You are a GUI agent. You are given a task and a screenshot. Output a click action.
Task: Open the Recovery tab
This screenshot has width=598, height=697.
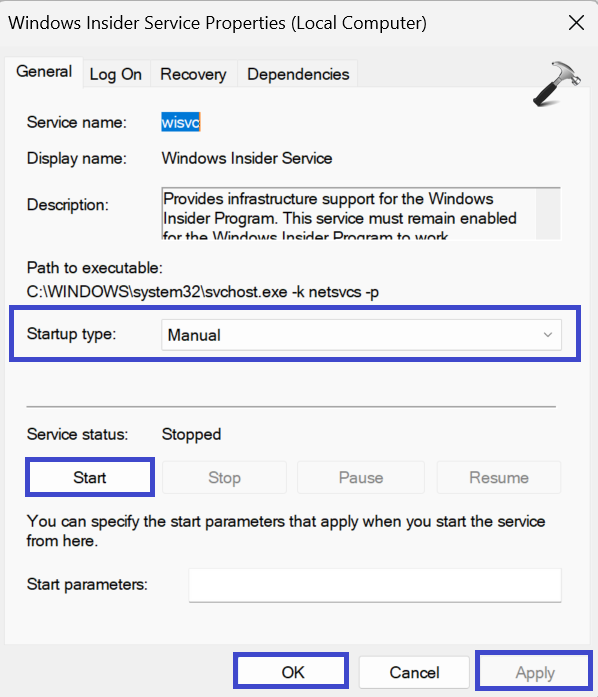coord(193,74)
